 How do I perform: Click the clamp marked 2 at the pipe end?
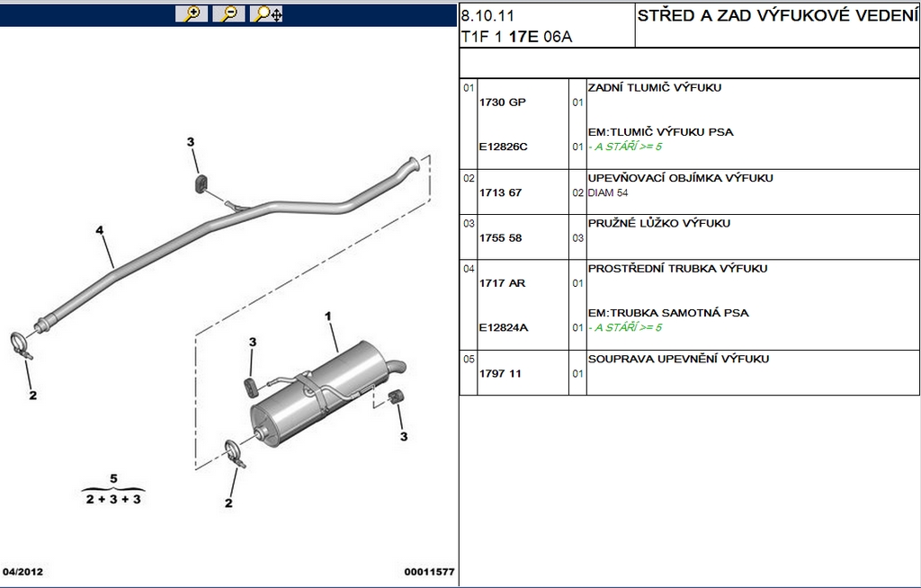coord(22,345)
